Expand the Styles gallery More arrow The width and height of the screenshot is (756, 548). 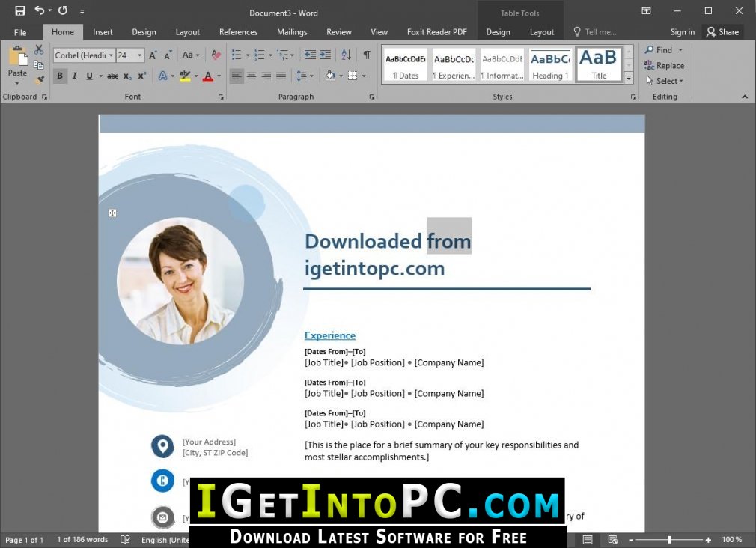pyautogui.click(x=629, y=78)
